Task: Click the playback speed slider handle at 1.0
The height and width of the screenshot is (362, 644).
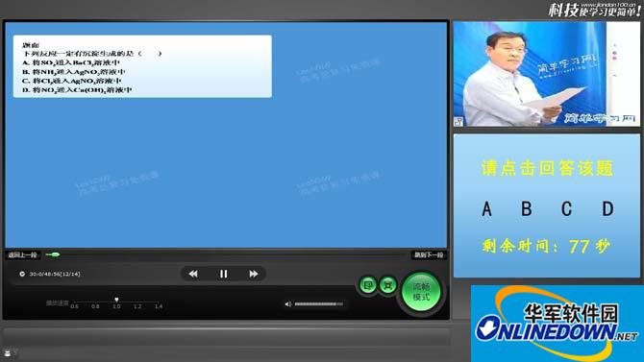Action: pos(116,300)
